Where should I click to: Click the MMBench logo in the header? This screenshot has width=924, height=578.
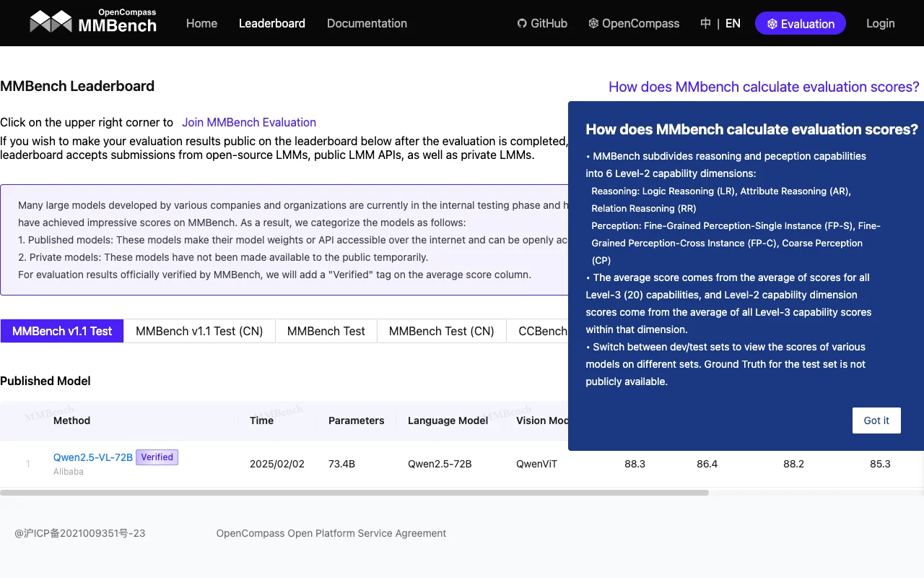(93, 23)
